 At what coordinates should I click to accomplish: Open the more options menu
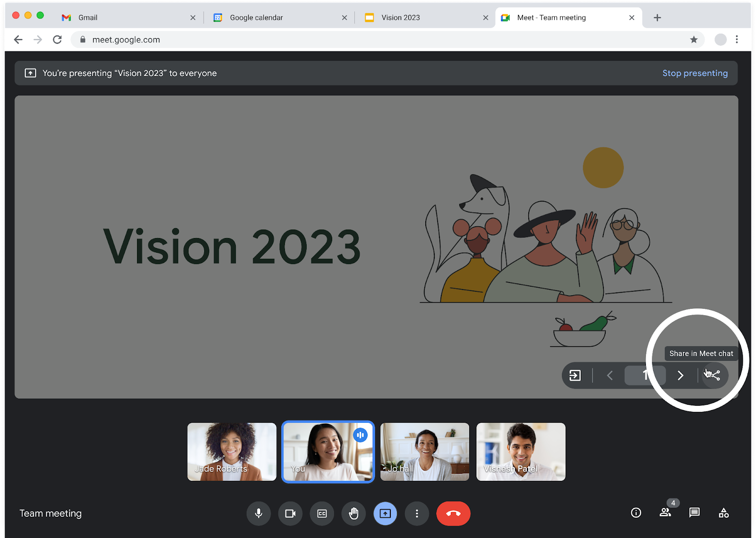[417, 513]
